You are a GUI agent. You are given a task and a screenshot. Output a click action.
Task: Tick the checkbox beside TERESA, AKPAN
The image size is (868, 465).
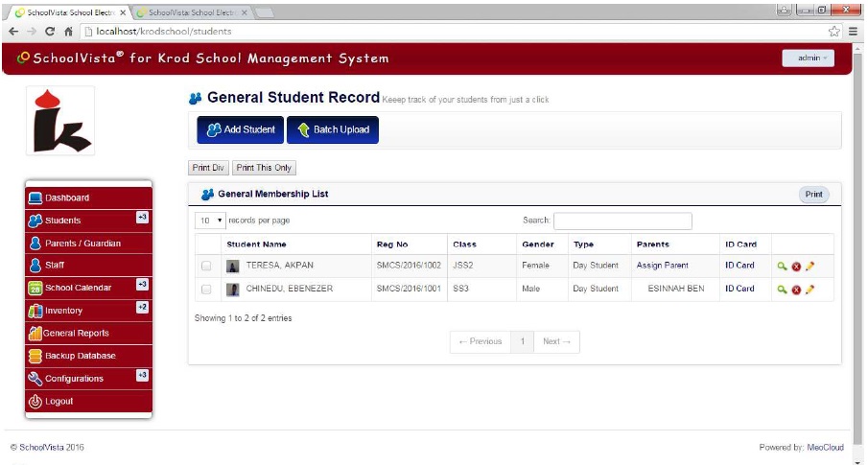pos(206,266)
